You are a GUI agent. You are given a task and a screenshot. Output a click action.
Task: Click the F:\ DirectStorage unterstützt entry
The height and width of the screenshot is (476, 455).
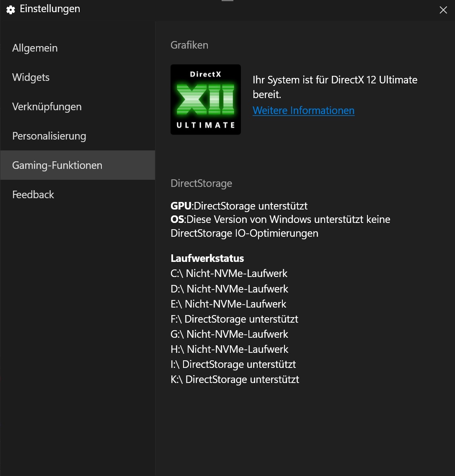(x=234, y=319)
